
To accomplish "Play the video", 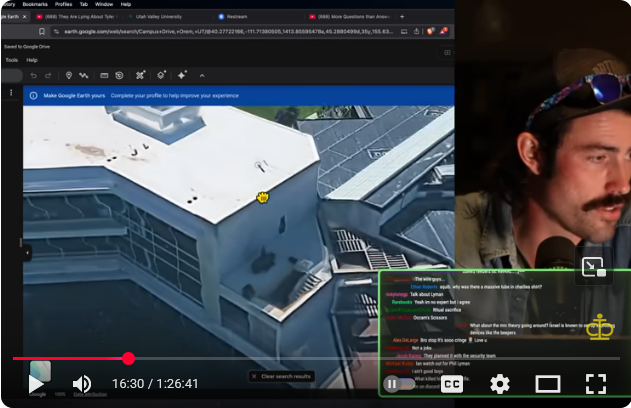I will click(37, 384).
